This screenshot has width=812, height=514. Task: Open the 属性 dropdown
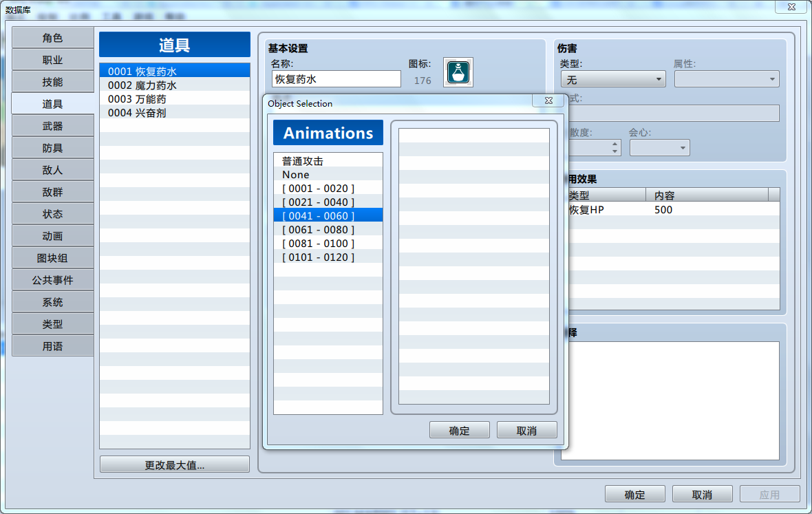tap(727, 79)
